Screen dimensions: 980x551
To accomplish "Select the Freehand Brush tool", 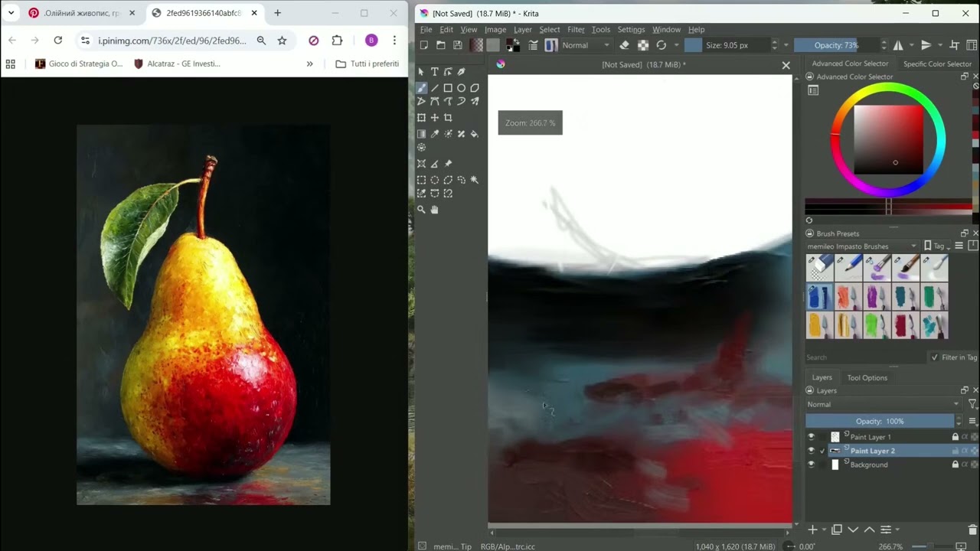I will pyautogui.click(x=422, y=88).
